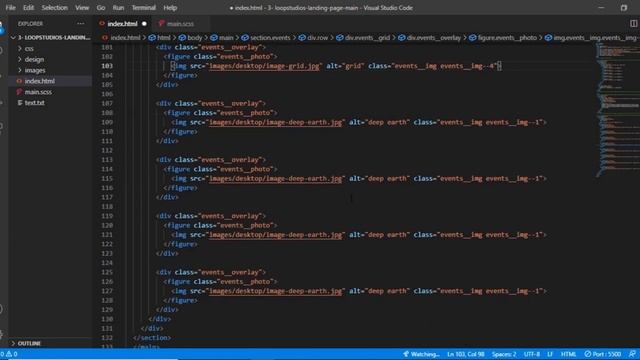Change end of line sequence LF
640x360 pixels.
click(x=550, y=354)
